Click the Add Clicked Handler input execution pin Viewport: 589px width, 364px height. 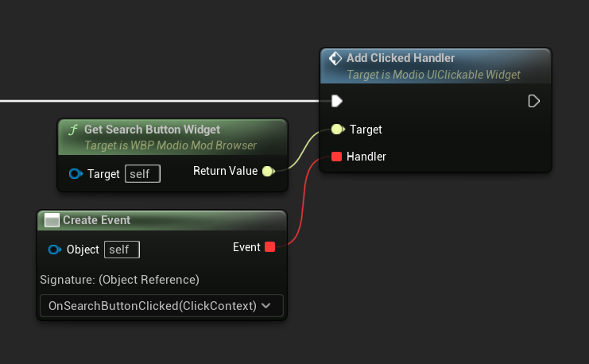(336, 101)
